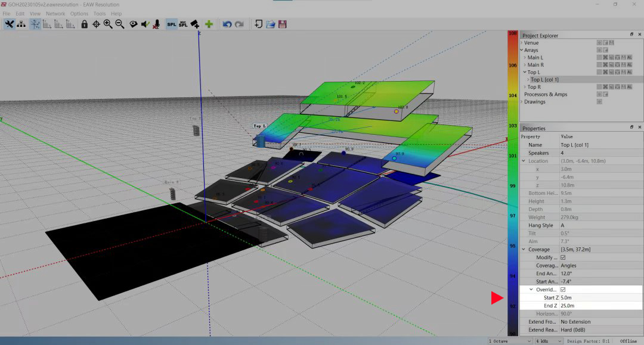Redo the last undone action
Viewport: 644px width, 345px height.
point(239,24)
